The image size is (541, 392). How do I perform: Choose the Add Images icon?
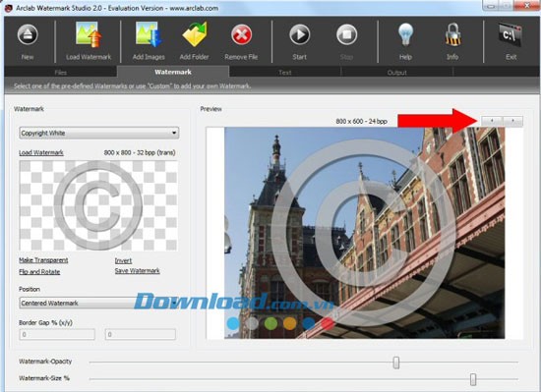[x=149, y=34]
